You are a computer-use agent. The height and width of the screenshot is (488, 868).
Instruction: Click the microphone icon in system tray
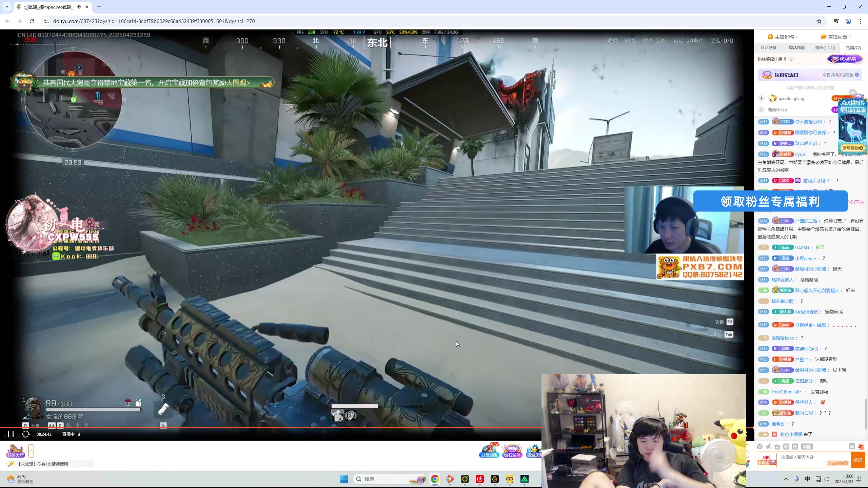click(797, 479)
